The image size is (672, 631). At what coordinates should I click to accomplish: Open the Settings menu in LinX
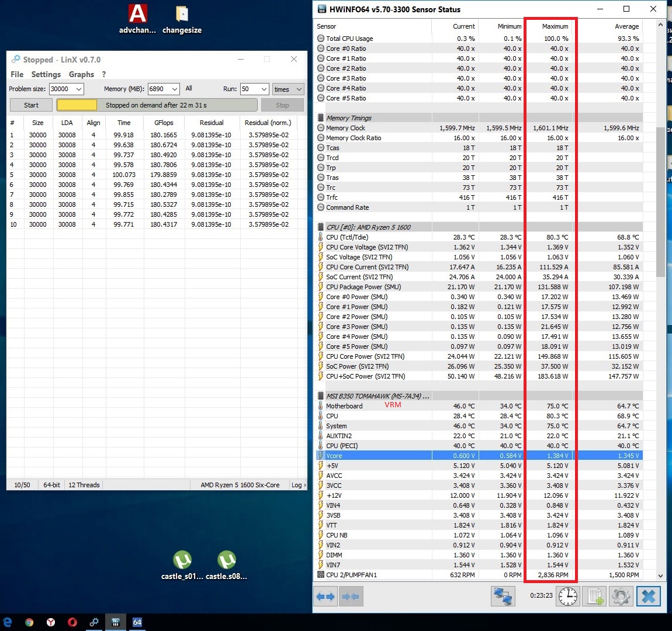46,74
